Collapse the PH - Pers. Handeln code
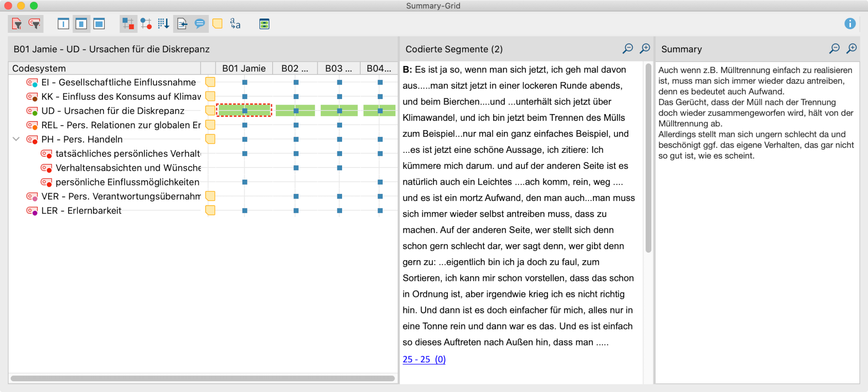The image size is (868, 392). (x=16, y=139)
